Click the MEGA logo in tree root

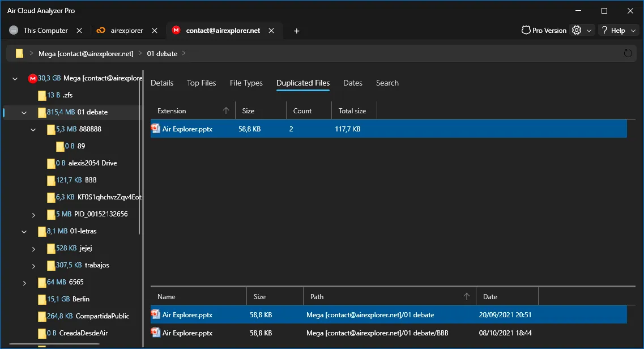(x=32, y=78)
